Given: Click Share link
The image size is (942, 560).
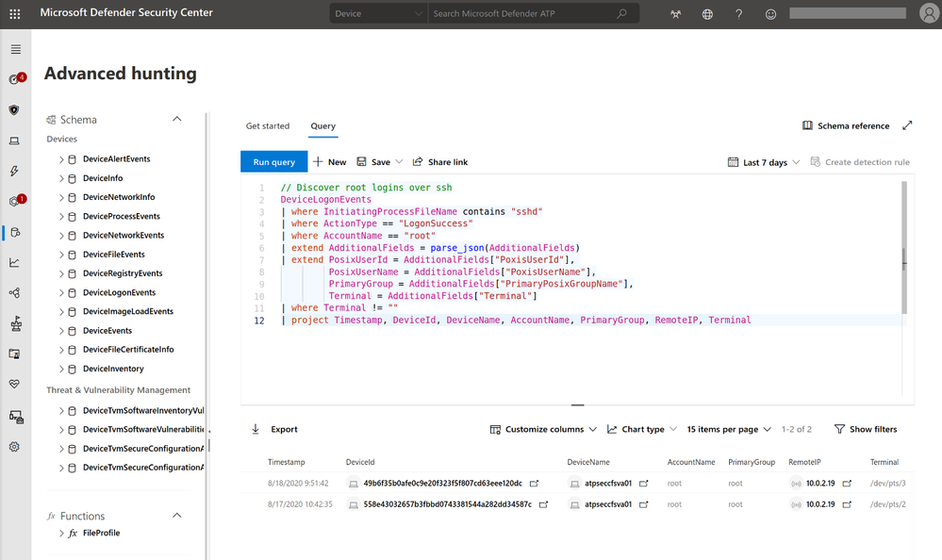Looking at the screenshot, I should coord(440,161).
